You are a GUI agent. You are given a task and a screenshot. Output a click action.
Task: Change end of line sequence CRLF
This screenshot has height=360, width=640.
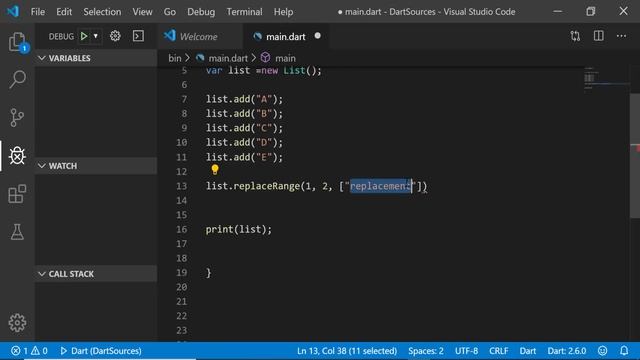click(x=499, y=351)
